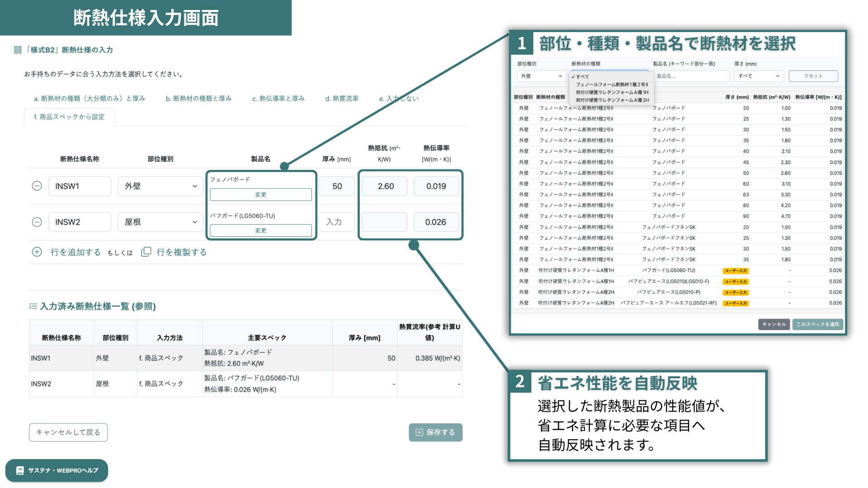Select the f. 商品スペックから設定 tab
This screenshot has width=868, height=488.
(x=69, y=117)
